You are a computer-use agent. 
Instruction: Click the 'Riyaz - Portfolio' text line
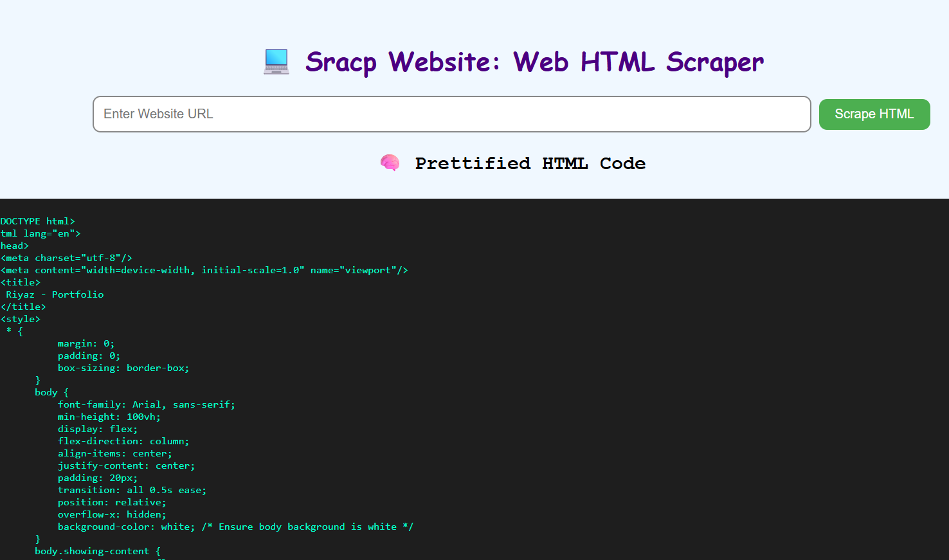coord(55,294)
